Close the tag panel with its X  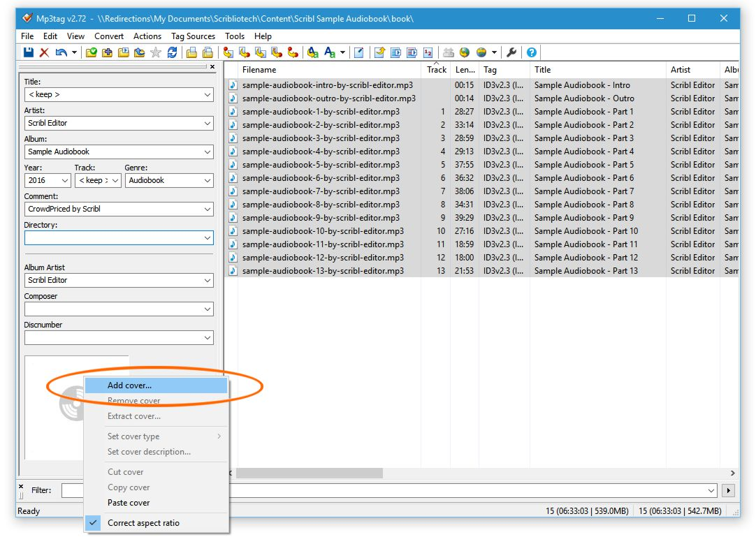(212, 66)
